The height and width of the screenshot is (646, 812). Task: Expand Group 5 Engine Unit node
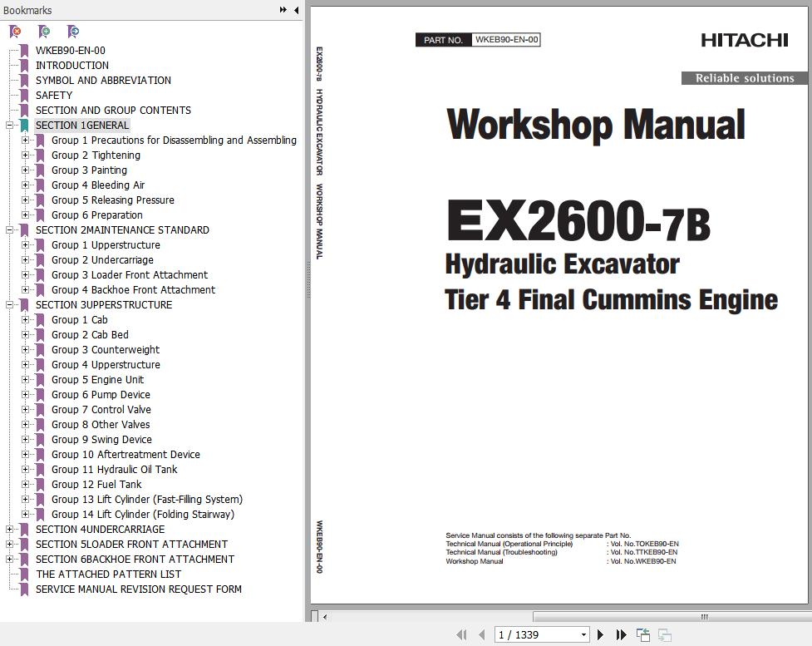pyautogui.click(x=25, y=380)
